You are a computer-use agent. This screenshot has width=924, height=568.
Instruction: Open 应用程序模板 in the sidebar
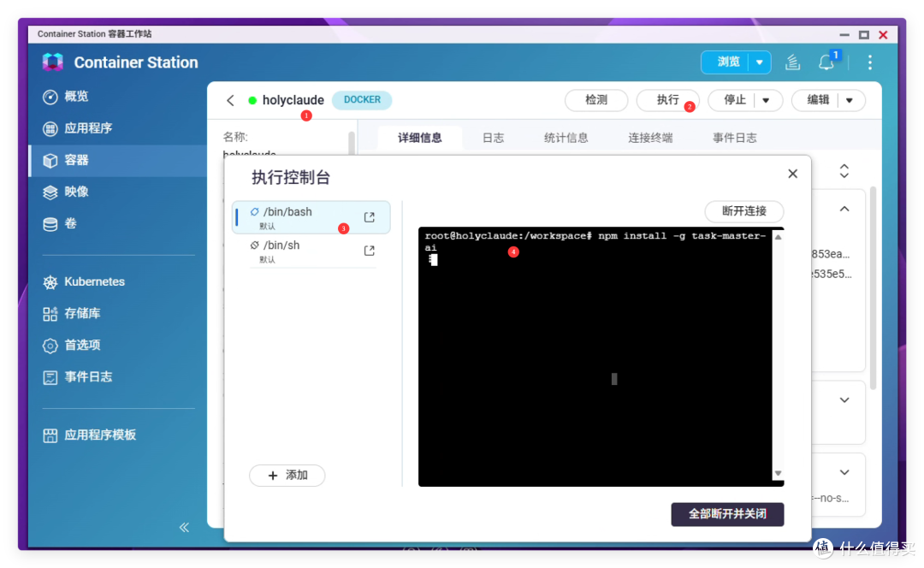(x=118, y=435)
